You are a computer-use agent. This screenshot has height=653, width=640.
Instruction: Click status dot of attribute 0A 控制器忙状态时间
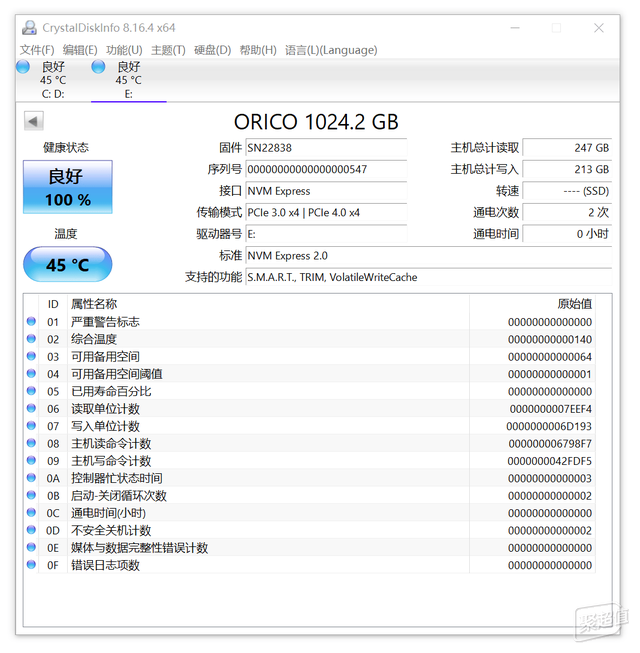[31, 478]
